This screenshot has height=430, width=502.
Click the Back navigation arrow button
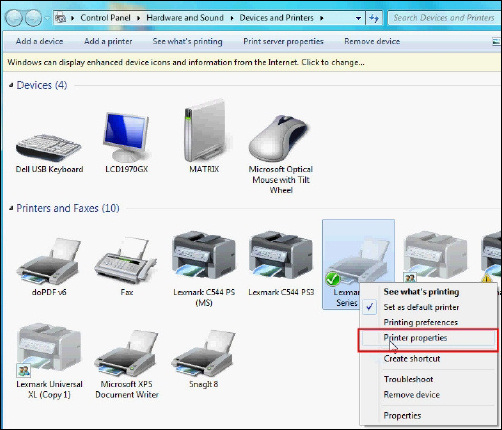point(14,18)
